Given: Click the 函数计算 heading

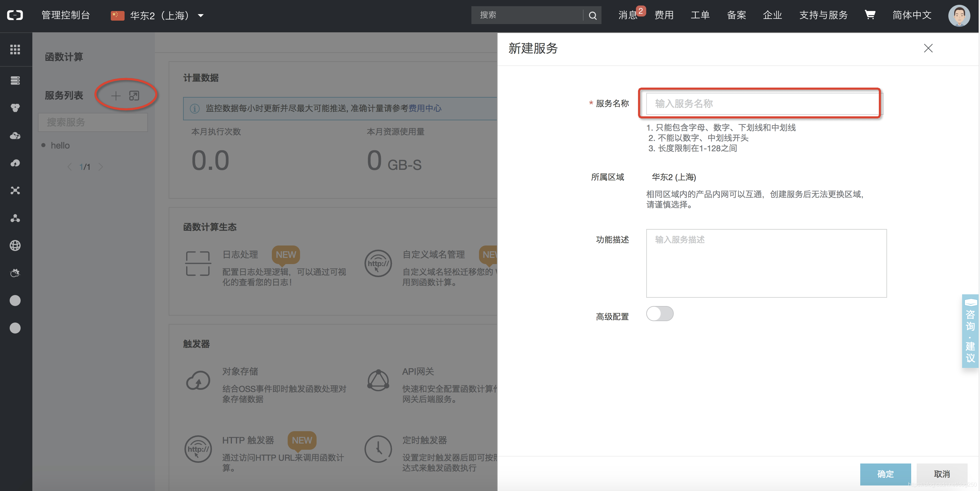Looking at the screenshot, I should 64,57.
